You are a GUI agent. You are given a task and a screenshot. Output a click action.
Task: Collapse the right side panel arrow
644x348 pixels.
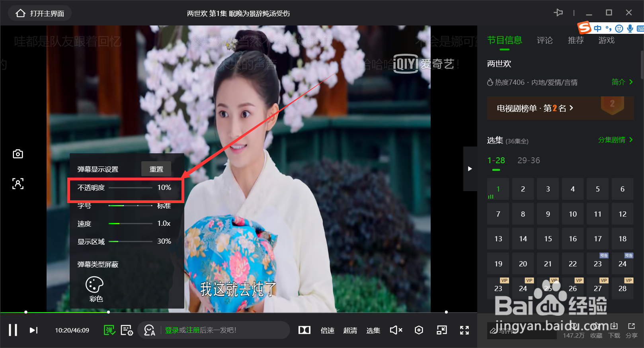point(470,169)
